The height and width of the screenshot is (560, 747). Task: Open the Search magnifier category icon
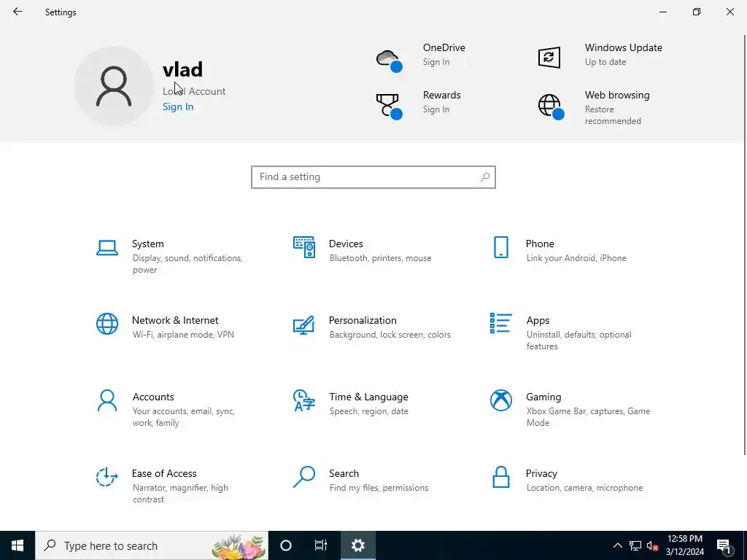304,477
